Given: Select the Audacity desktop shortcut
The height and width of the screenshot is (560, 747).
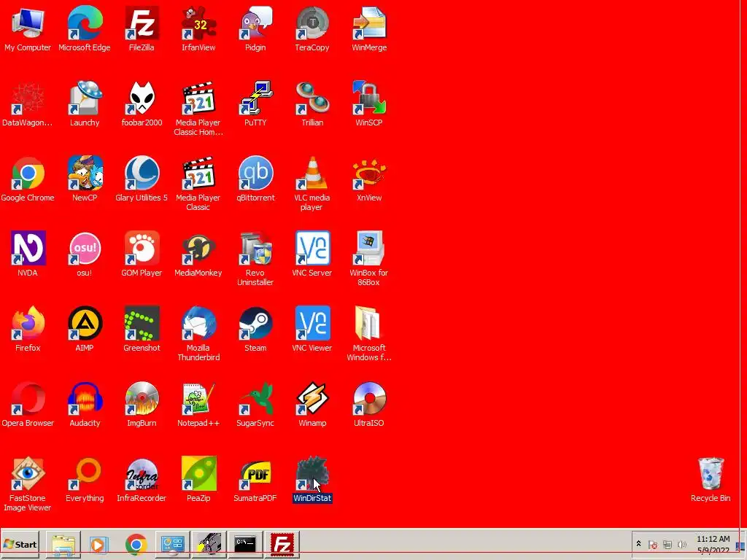Looking at the screenshot, I should pyautogui.click(x=85, y=399).
